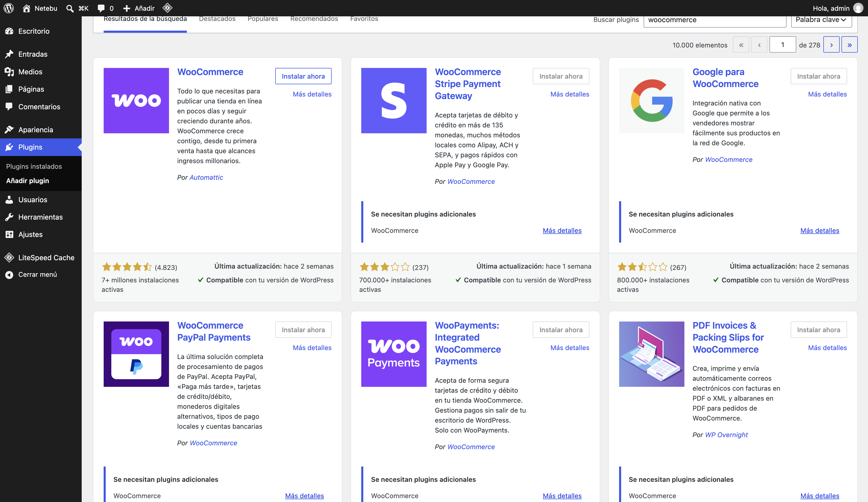Go to next results page arrow

831,45
